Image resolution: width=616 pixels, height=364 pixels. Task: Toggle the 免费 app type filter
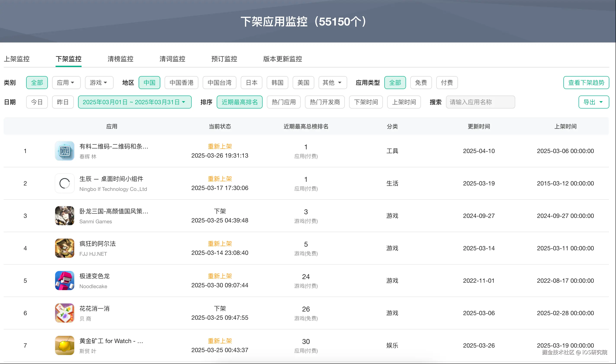tap(421, 83)
